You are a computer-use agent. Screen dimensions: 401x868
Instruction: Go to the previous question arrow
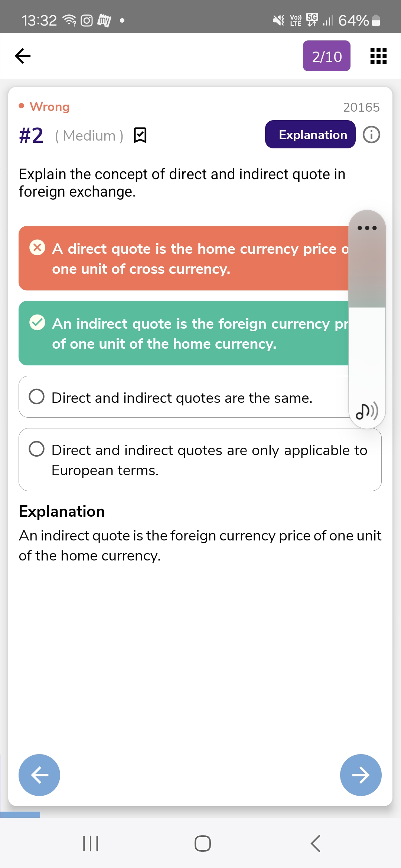pos(39,775)
